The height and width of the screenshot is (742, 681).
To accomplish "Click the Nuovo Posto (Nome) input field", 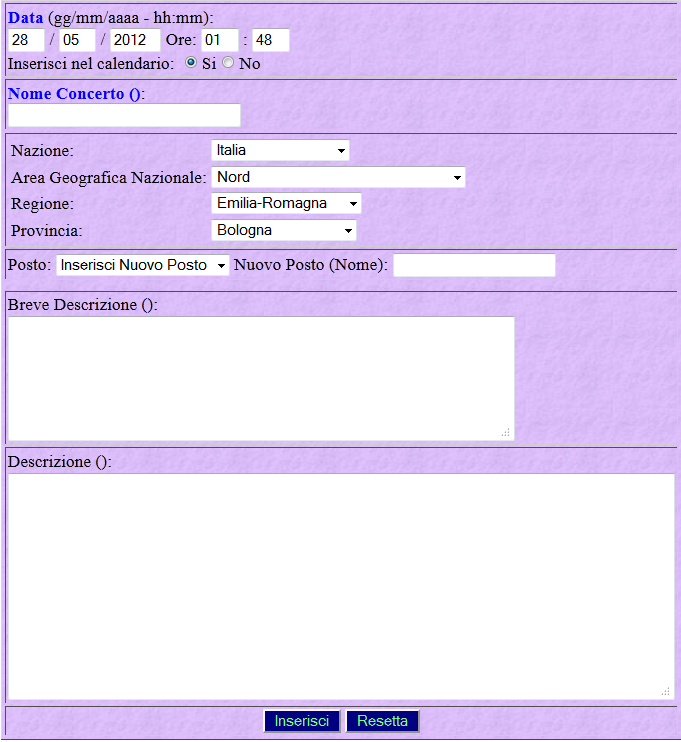I will coord(474,265).
